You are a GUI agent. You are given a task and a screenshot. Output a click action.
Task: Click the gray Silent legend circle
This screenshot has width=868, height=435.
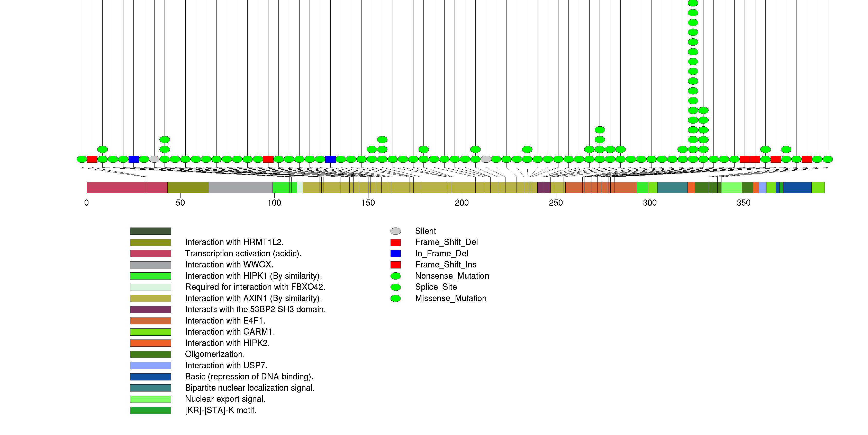coord(396,231)
